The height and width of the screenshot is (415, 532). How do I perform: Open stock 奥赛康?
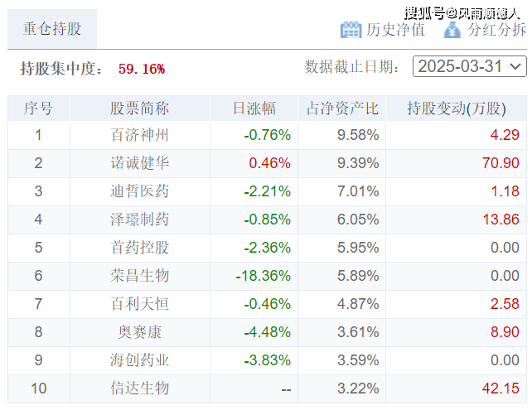139,332
